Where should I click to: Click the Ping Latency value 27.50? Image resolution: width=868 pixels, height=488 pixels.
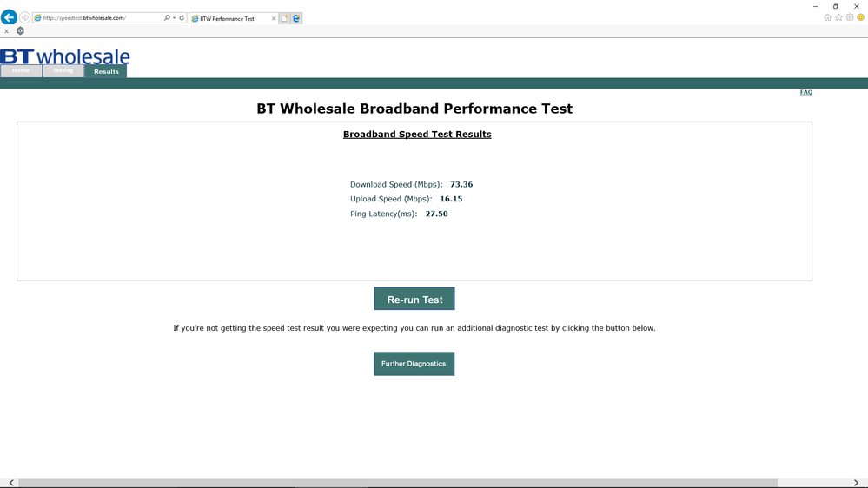[437, 214]
